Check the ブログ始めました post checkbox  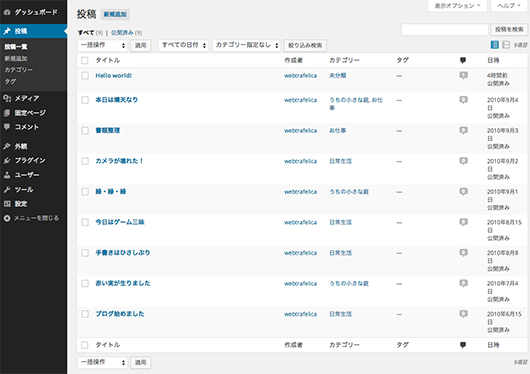coord(85,314)
